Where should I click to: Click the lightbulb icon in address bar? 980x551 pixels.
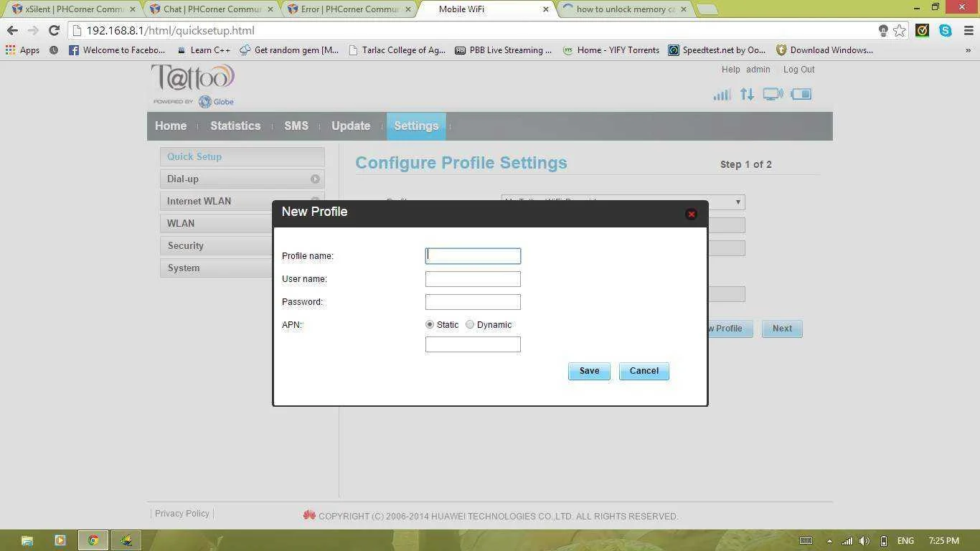(883, 31)
